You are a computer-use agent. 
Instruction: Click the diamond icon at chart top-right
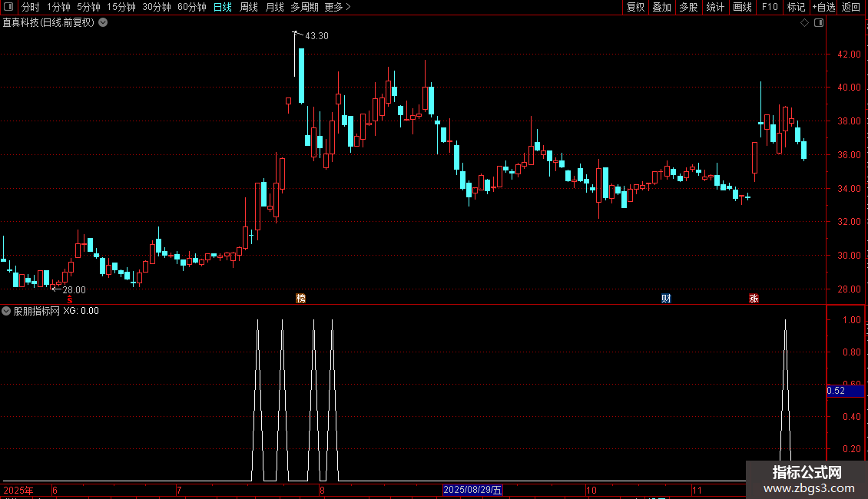(805, 23)
